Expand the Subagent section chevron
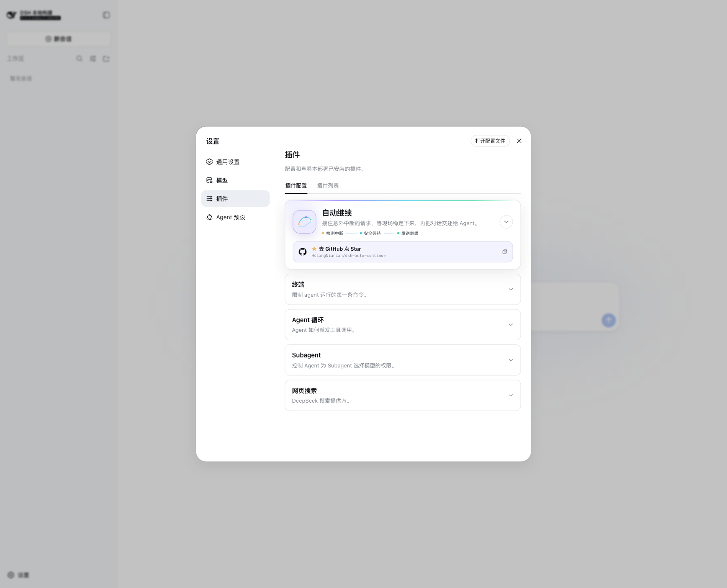The height and width of the screenshot is (588, 727). tap(511, 360)
